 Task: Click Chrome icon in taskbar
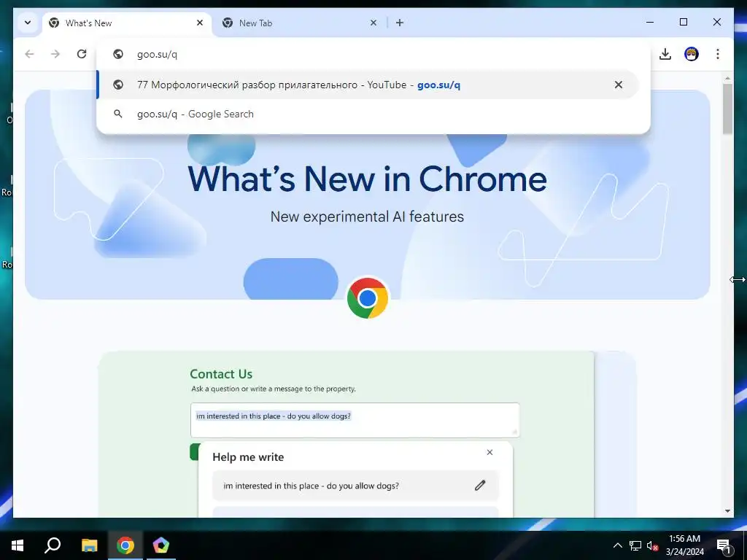125,545
